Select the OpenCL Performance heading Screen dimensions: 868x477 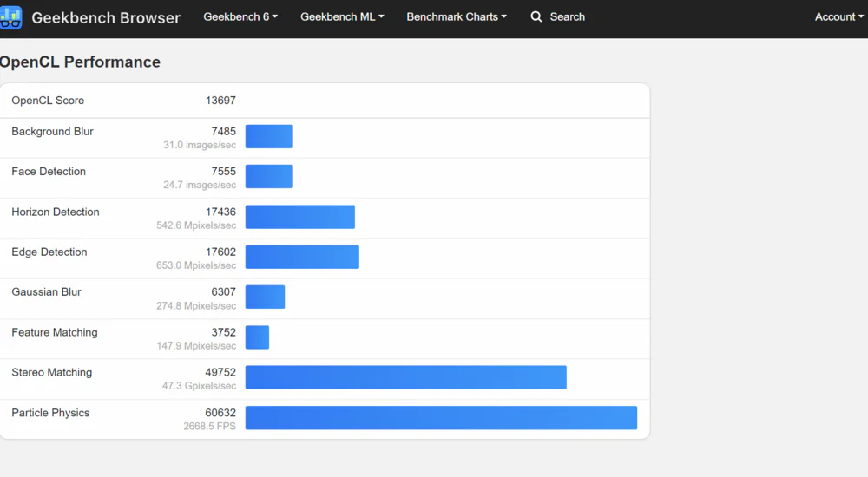[80, 62]
